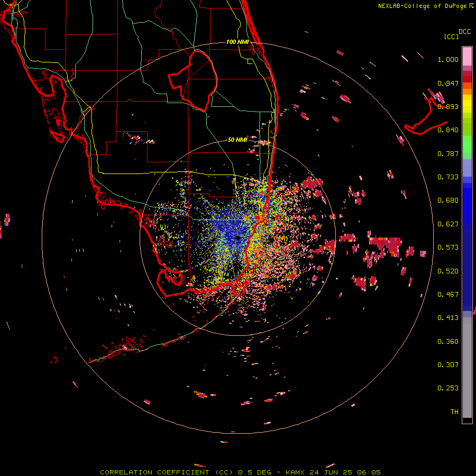Click the [CC] units label
The image size is (476, 476).
pos(452,36)
